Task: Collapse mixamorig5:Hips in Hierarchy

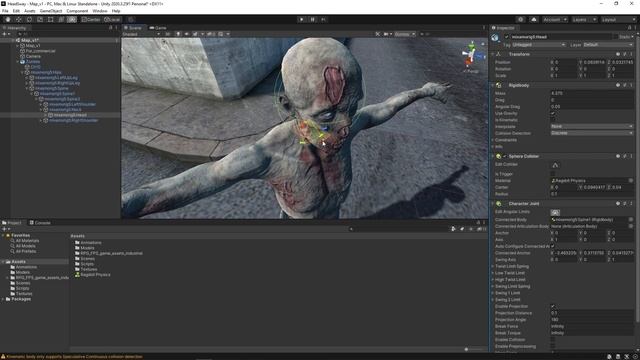Action: pyautogui.click(x=22, y=72)
